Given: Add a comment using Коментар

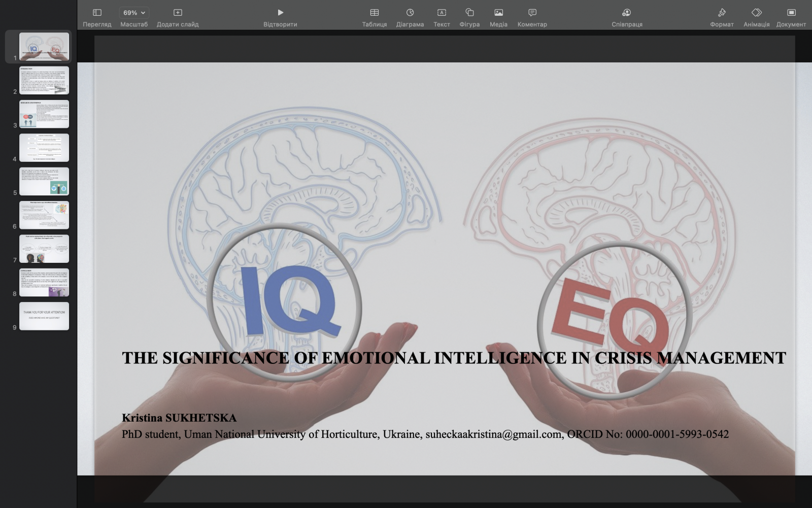Looking at the screenshot, I should pyautogui.click(x=532, y=17).
